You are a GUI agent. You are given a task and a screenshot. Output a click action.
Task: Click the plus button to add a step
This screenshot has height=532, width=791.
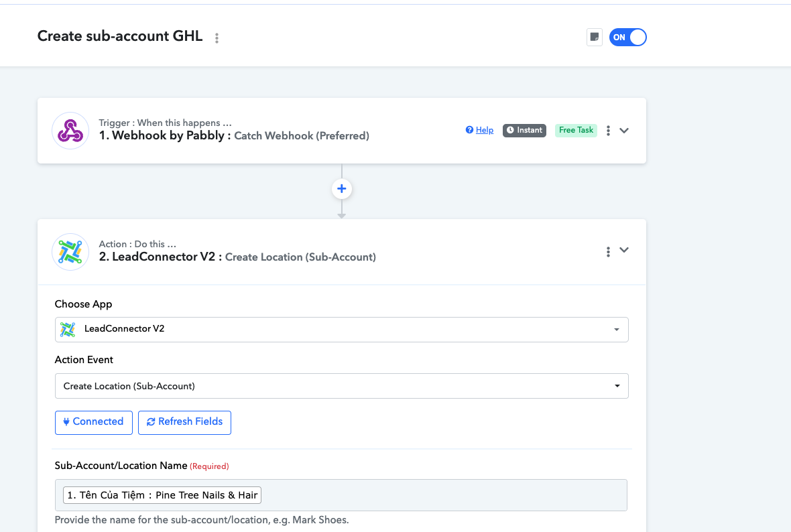click(342, 189)
